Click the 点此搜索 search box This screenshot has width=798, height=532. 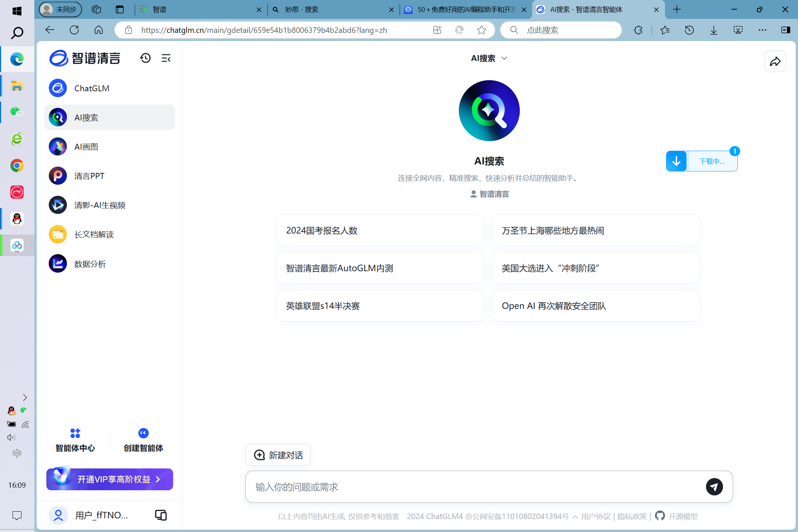pos(561,30)
